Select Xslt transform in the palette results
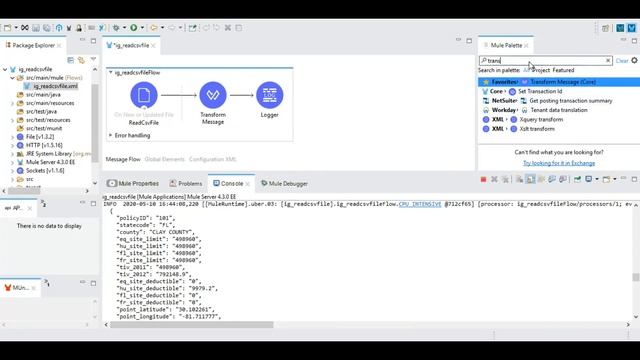The width and height of the screenshot is (640, 360). (x=537, y=129)
